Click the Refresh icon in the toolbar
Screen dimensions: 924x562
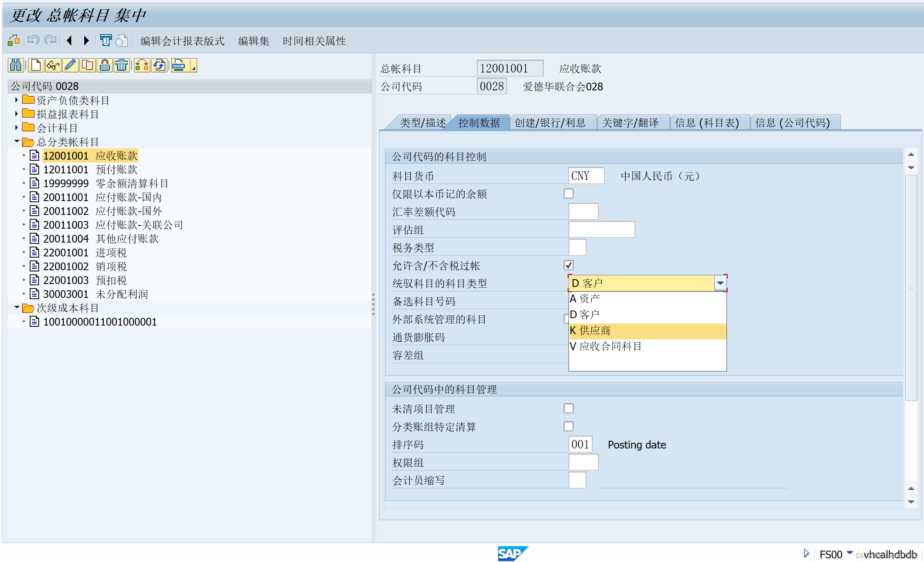(x=159, y=65)
